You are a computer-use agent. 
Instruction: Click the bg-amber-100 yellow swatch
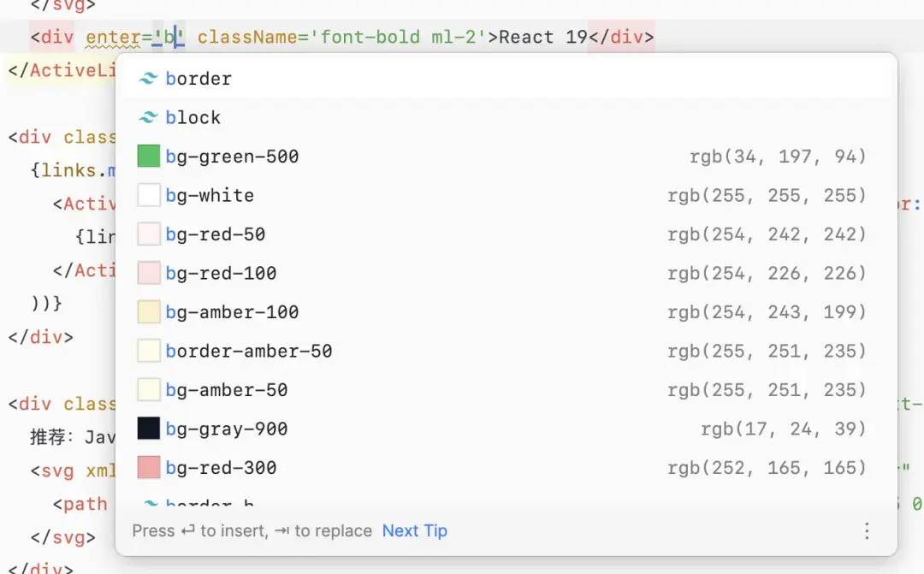click(149, 311)
